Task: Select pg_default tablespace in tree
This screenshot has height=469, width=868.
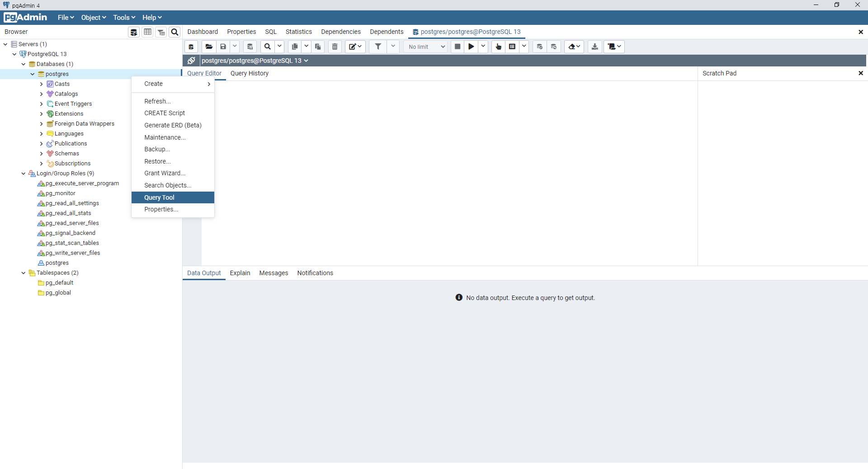Action: [x=59, y=283]
